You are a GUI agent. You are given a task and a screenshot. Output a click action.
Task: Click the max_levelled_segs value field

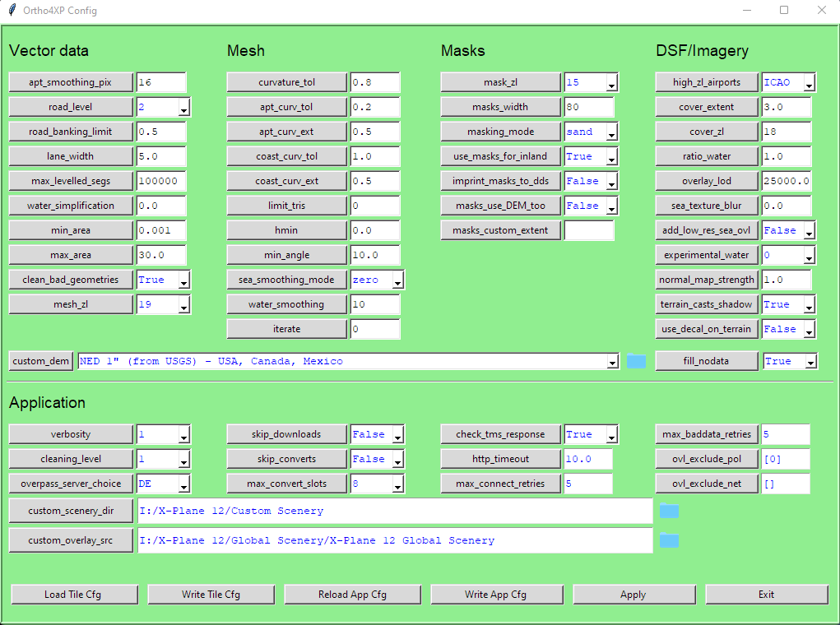click(x=161, y=181)
